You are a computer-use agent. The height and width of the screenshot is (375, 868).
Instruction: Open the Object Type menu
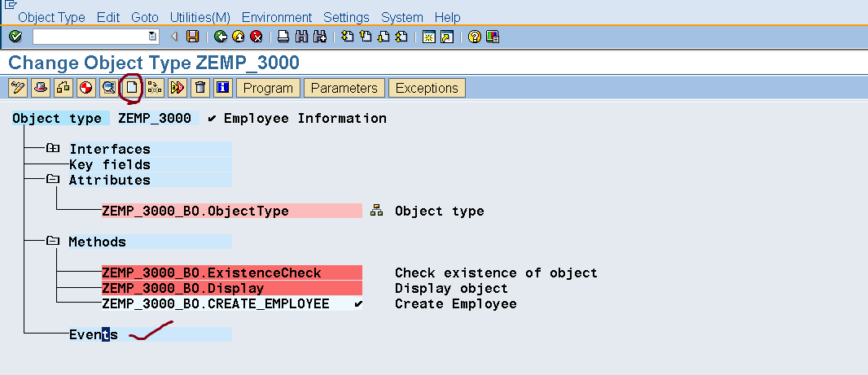51,17
